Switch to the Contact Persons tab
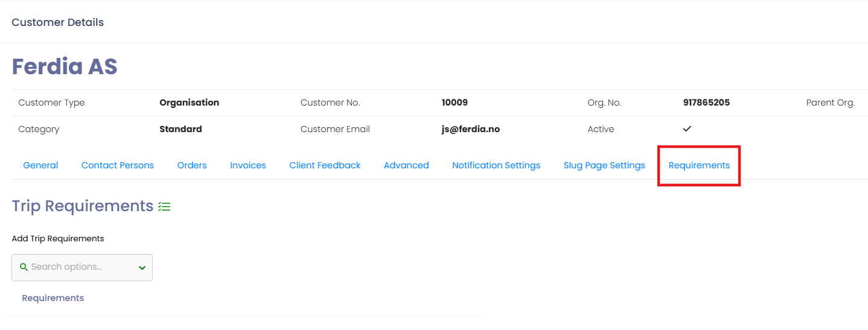Screen dimensions: 868x330 (118, 165)
